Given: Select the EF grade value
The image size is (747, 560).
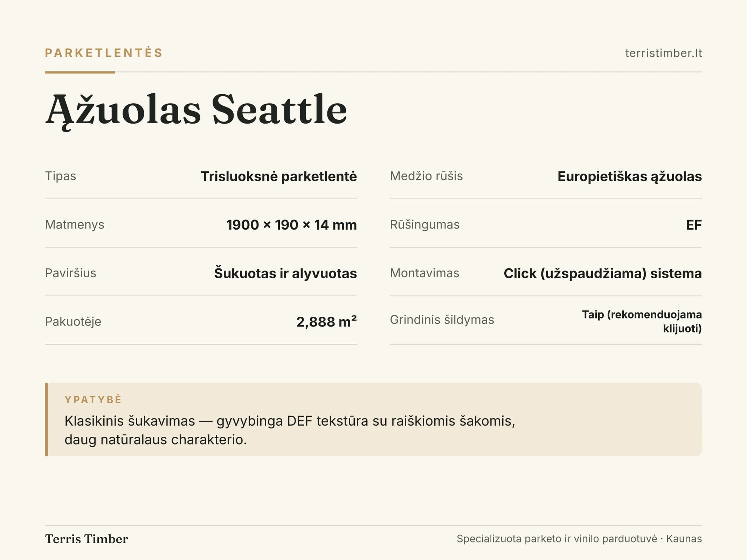Looking at the screenshot, I should pos(694,225).
